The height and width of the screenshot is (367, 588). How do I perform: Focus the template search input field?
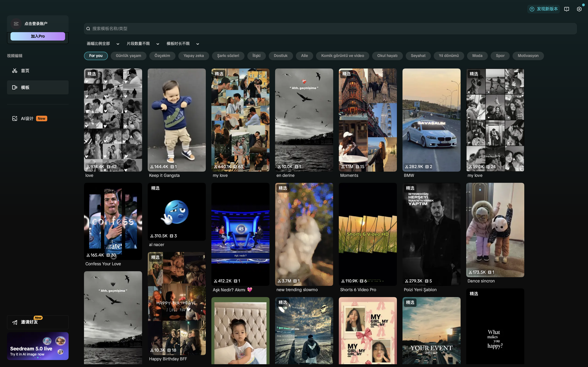point(330,29)
